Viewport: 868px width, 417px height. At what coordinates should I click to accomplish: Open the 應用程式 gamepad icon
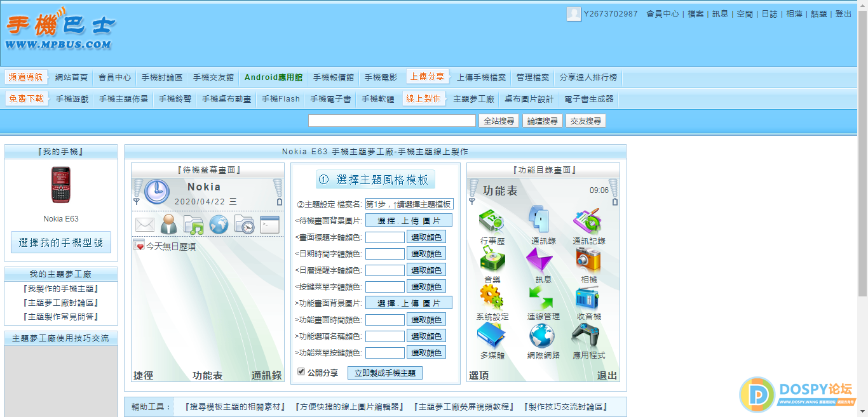tap(587, 336)
